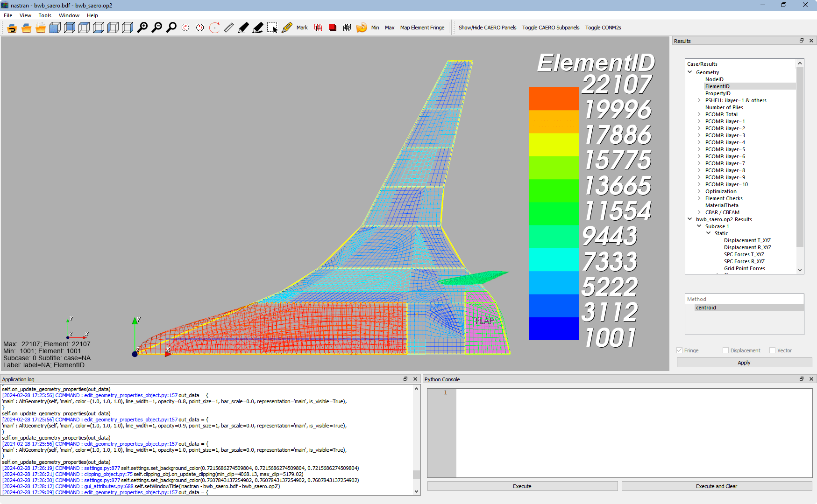Open the Help menu
This screenshot has height=504, width=817.
92,15
